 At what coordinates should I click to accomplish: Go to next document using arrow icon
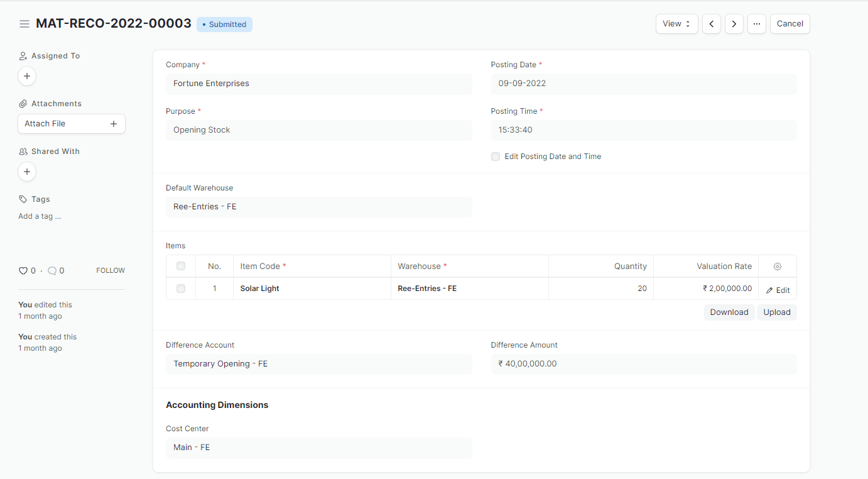[734, 24]
